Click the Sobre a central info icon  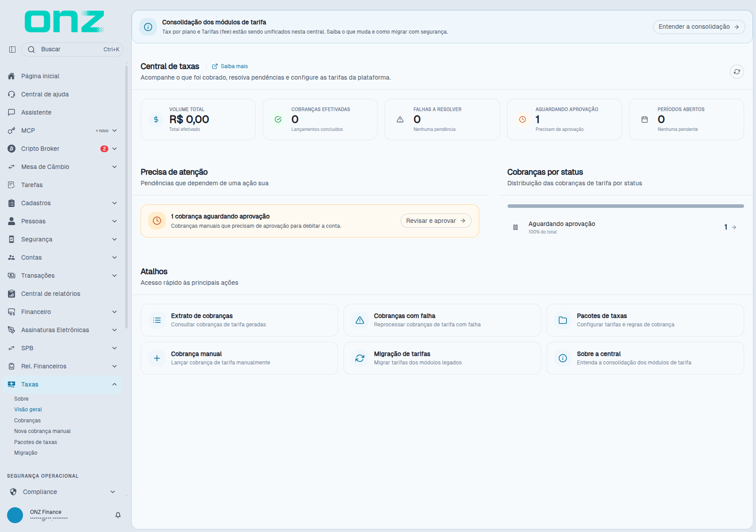click(563, 358)
